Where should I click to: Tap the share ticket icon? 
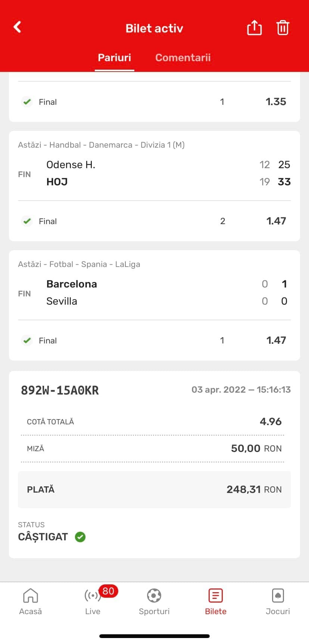pos(254,28)
